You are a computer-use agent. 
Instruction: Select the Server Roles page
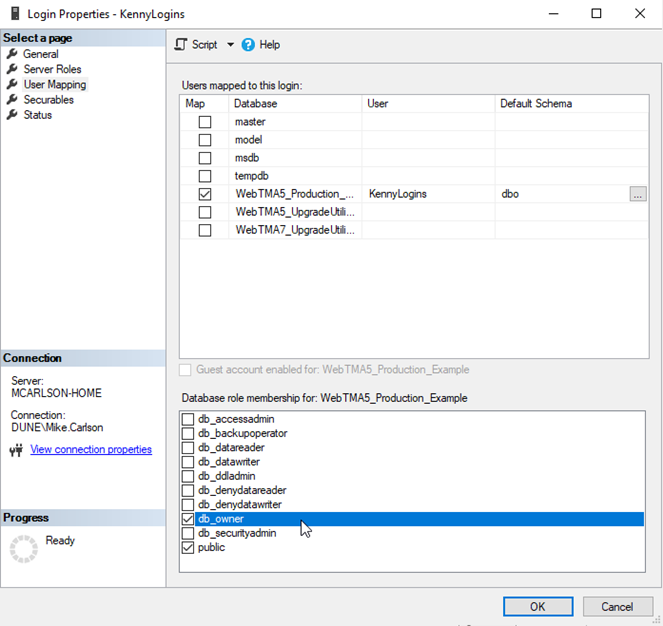[52, 69]
